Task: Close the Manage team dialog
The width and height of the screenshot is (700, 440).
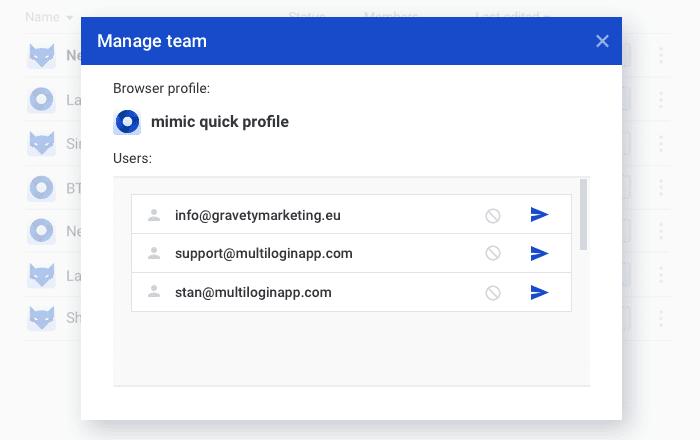Action: pyautogui.click(x=602, y=41)
